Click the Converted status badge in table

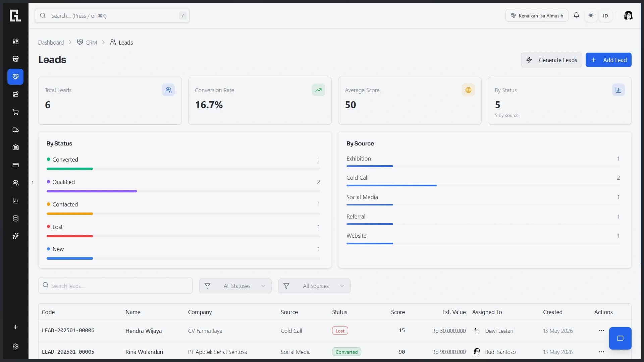click(346, 352)
